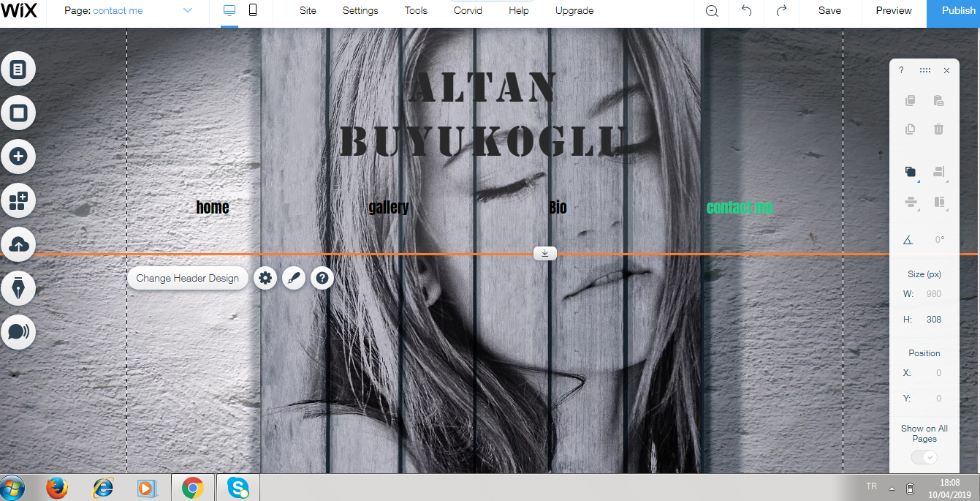Switch to mobile editor view
The image size is (980, 501).
[x=253, y=11]
